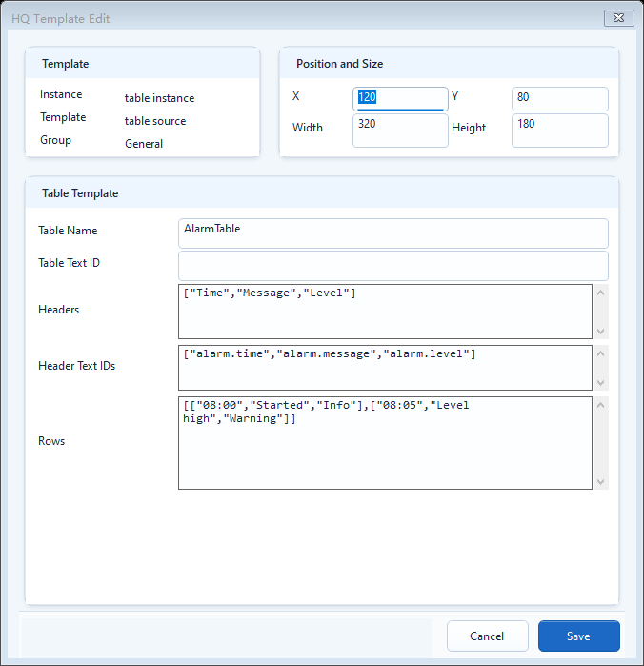Click inside the Rows text area

tap(385, 443)
